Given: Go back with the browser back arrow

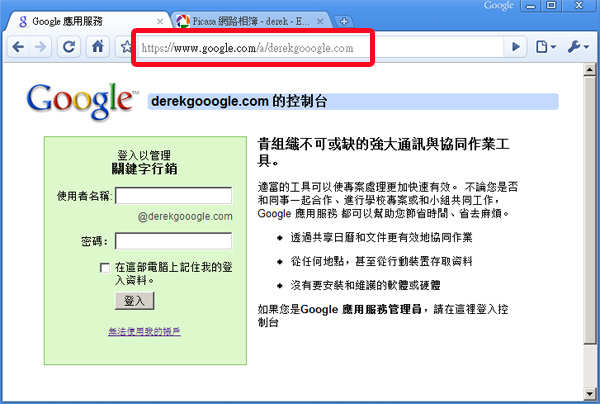Looking at the screenshot, I should point(18,47).
